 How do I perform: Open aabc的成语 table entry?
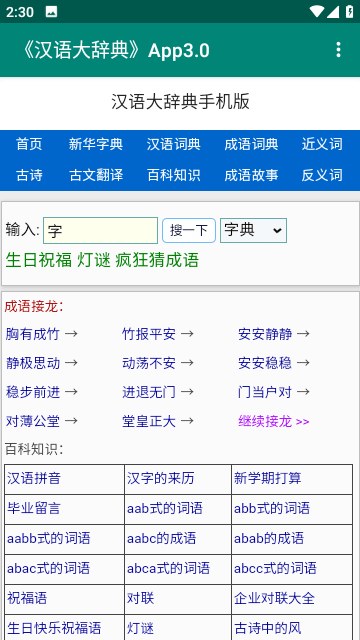click(162, 539)
